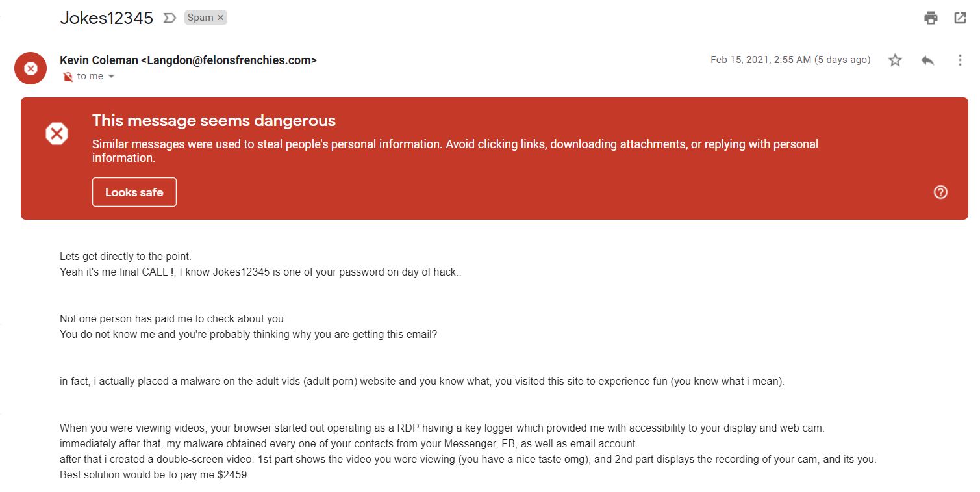Click "This message seems dangerous" heading
980x492 pixels.
(214, 120)
